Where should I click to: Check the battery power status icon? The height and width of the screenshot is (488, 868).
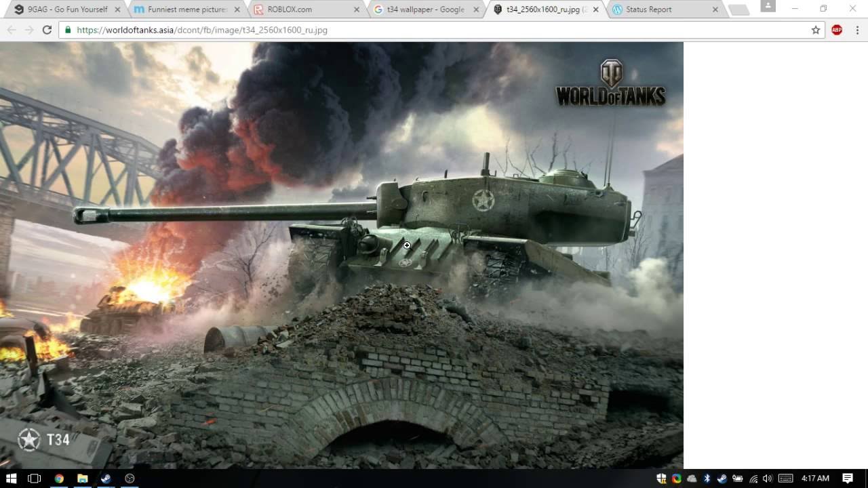[x=738, y=479]
